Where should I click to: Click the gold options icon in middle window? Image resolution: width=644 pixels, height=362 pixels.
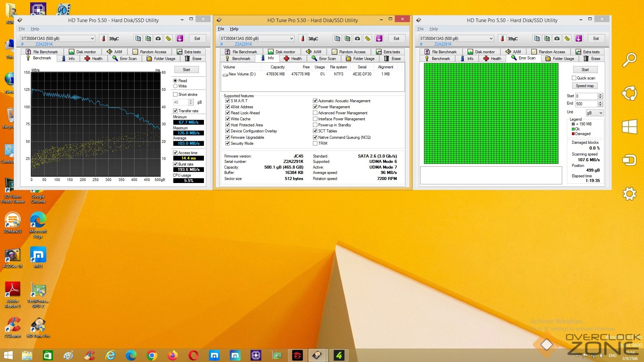click(368, 39)
